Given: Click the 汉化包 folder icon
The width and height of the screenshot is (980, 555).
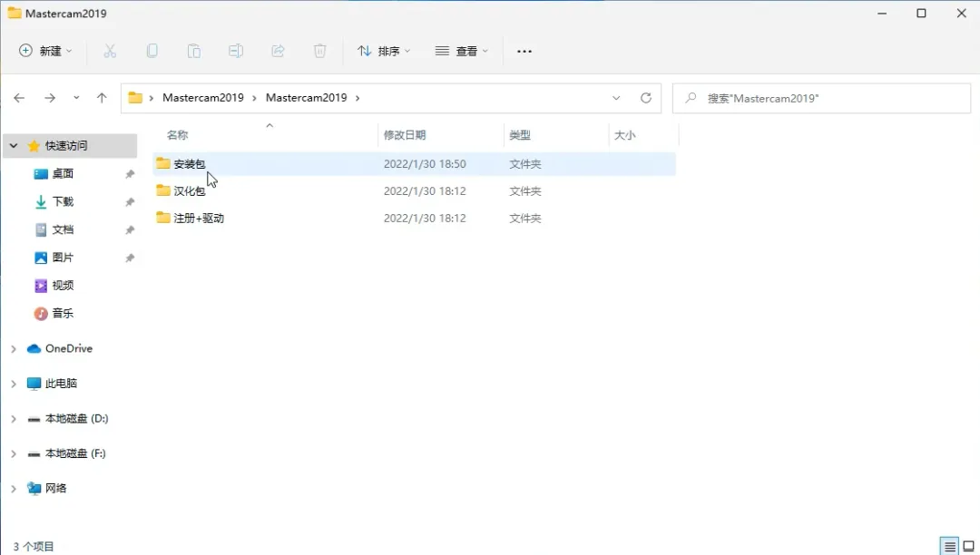Looking at the screenshot, I should (163, 190).
